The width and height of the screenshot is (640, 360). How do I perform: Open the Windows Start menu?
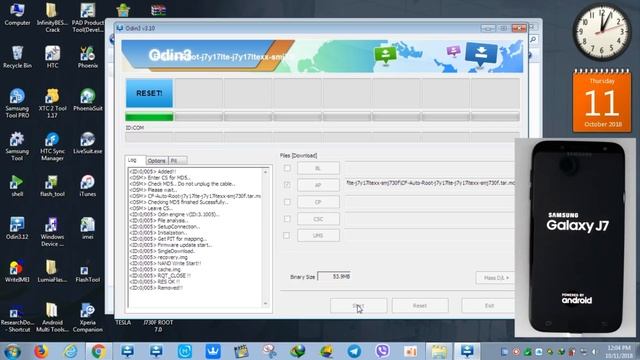12,351
